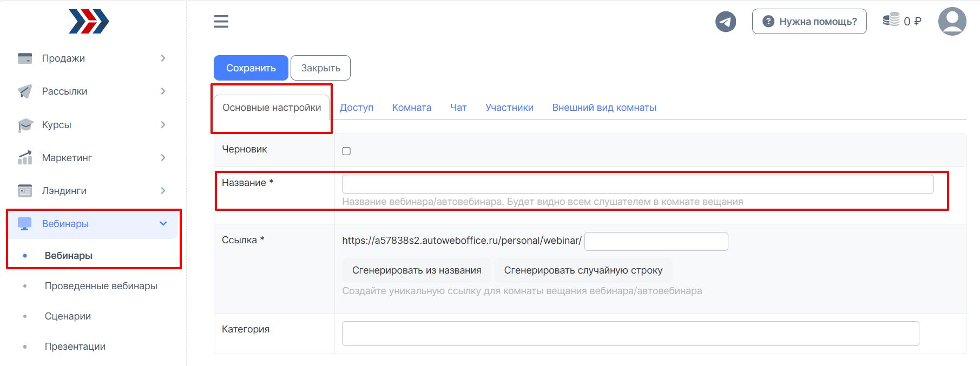
Task: Expand the Рассылки menu chevron
Action: (x=163, y=91)
